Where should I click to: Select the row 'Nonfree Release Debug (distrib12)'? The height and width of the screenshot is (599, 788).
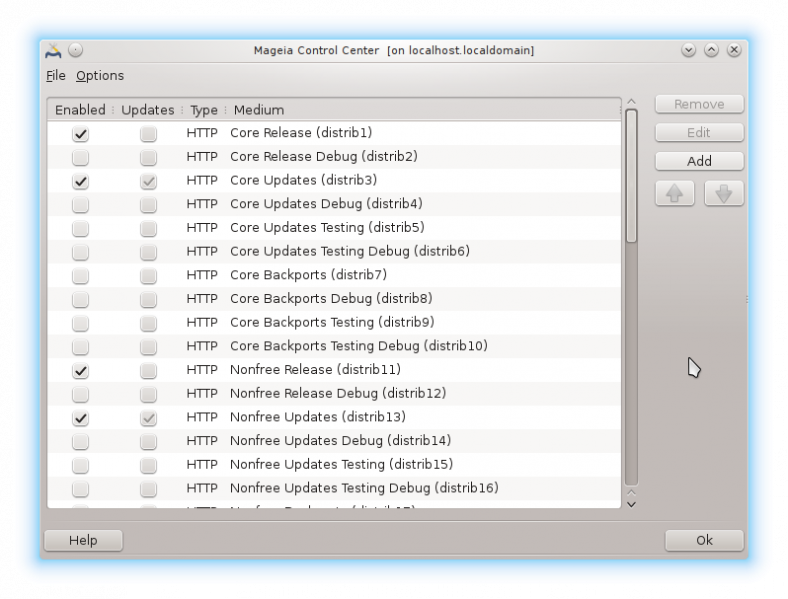334,393
